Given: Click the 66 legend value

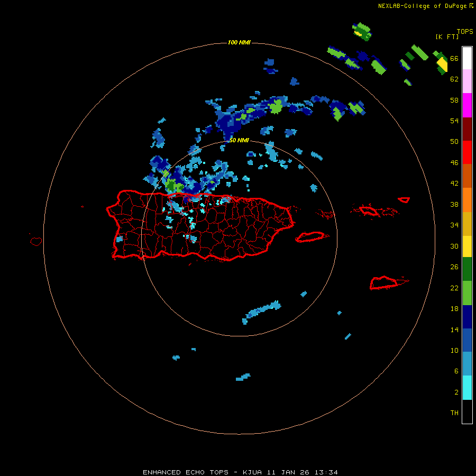Looking at the screenshot, I should coord(454,58).
